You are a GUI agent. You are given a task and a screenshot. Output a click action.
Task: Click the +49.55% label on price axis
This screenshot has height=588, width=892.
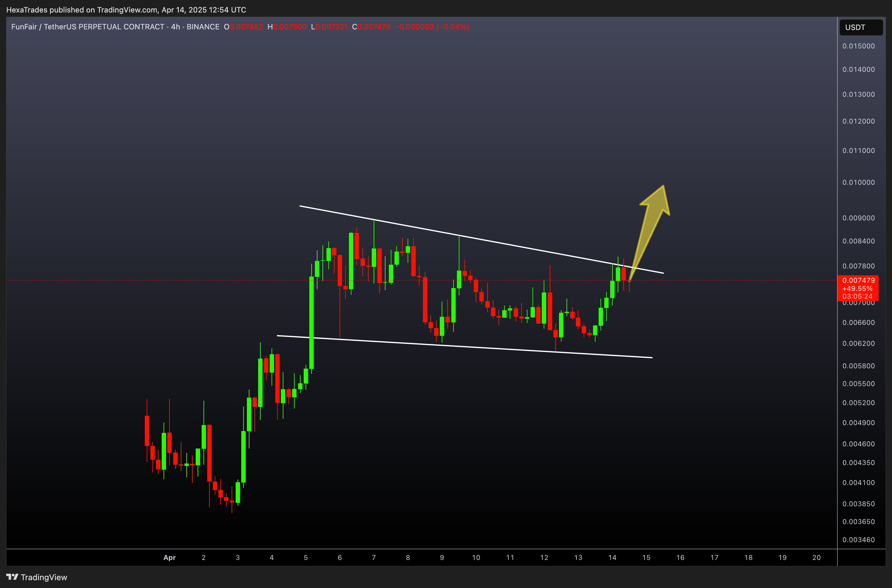click(x=857, y=288)
